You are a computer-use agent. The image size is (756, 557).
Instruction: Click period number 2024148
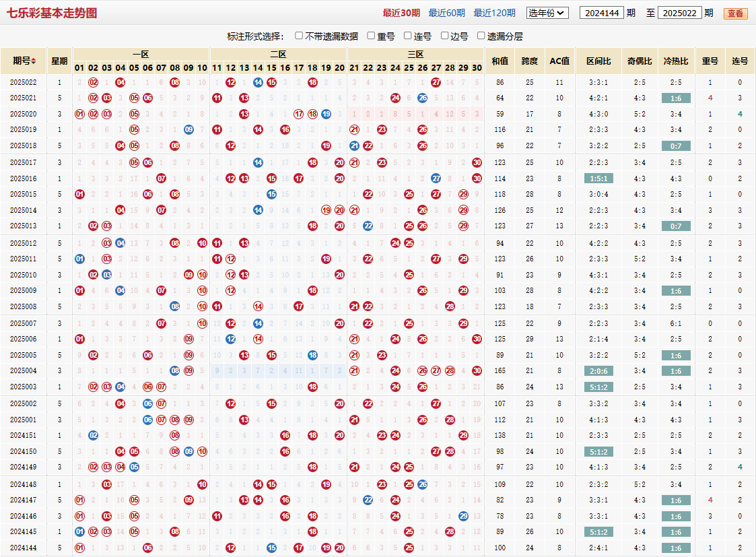click(x=23, y=484)
